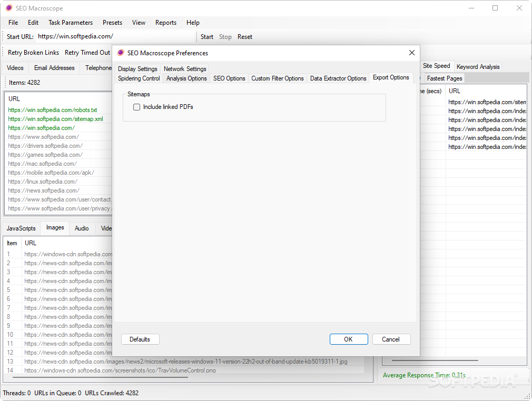Viewport: 532px width, 401px height.
Task: Click the SEO Macroscope title bar app icon
Action: 9,8
